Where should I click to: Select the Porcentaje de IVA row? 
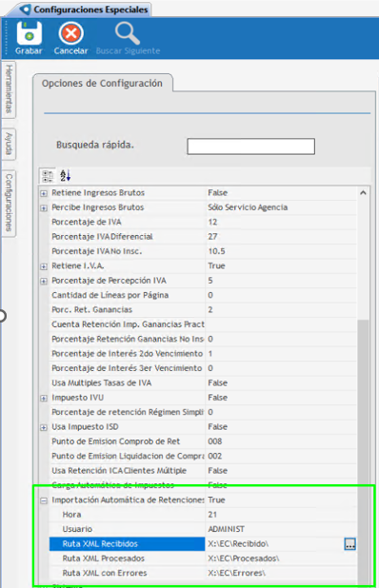point(203,222)
